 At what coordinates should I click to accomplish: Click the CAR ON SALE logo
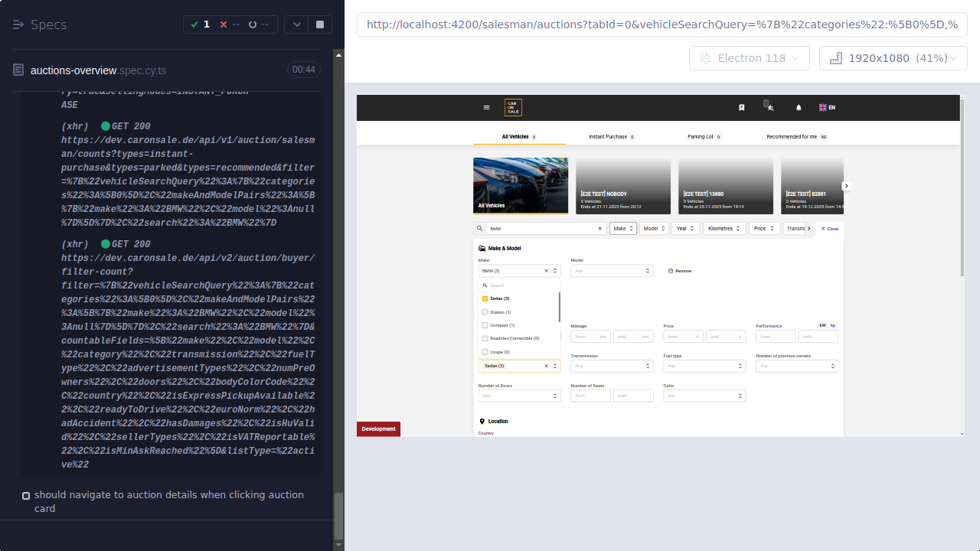(512, 107)
